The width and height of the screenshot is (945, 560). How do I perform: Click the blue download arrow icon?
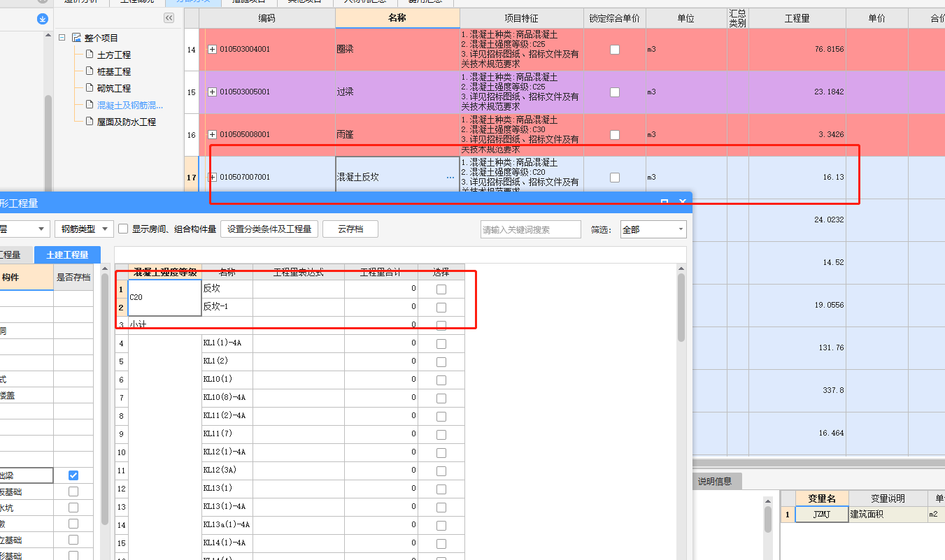tap(43, 19)
